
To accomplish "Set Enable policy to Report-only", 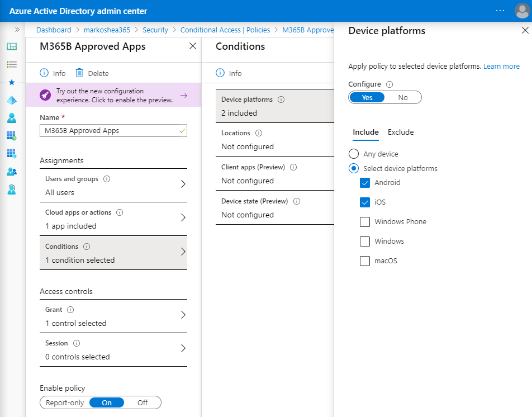I will pyautogui.click(x=65, y=403).
